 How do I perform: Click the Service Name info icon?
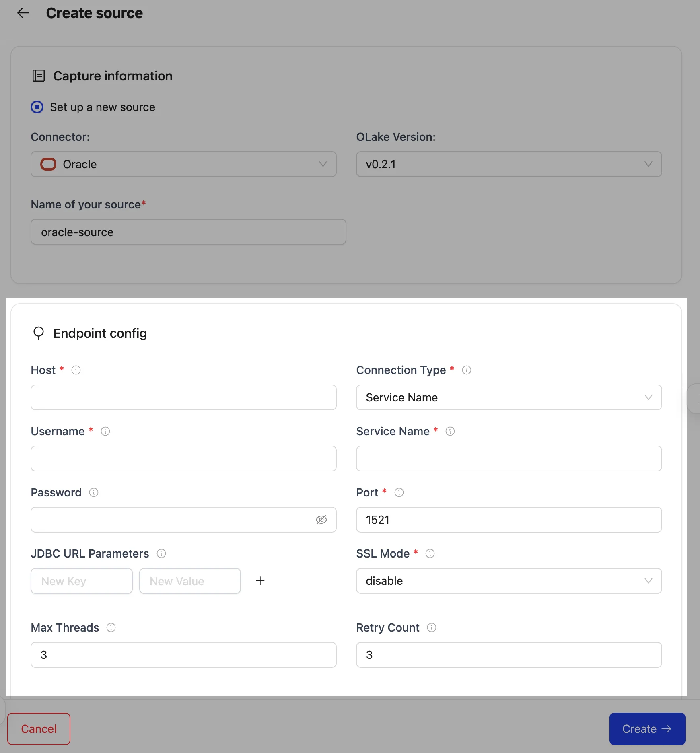(x=450, y=431)
